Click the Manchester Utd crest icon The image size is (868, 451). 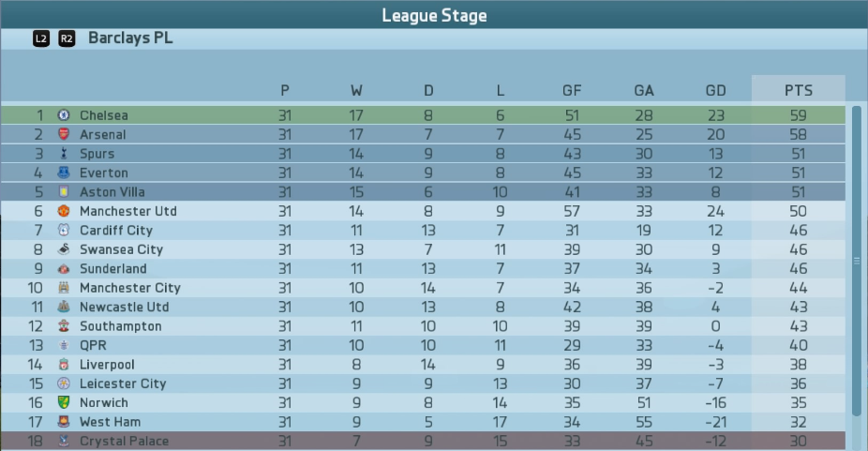click(x=64, y=211)
